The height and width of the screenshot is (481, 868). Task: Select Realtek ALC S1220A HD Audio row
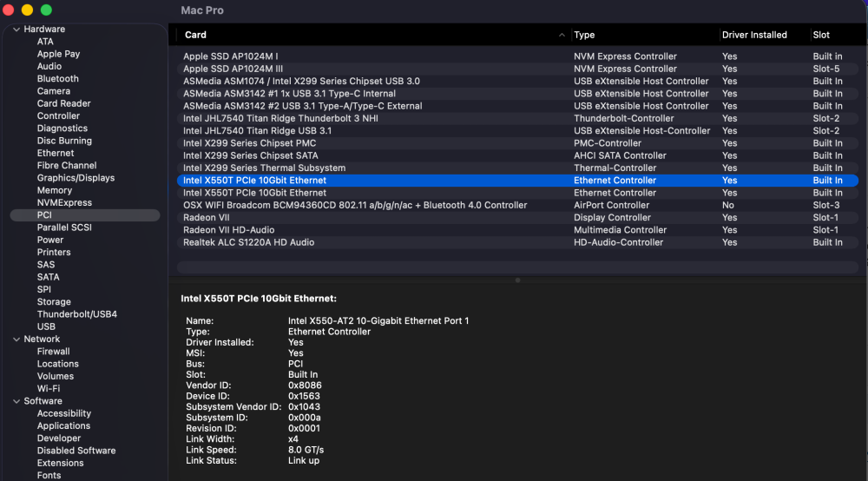pyautogui.click(x=517, y=242)
